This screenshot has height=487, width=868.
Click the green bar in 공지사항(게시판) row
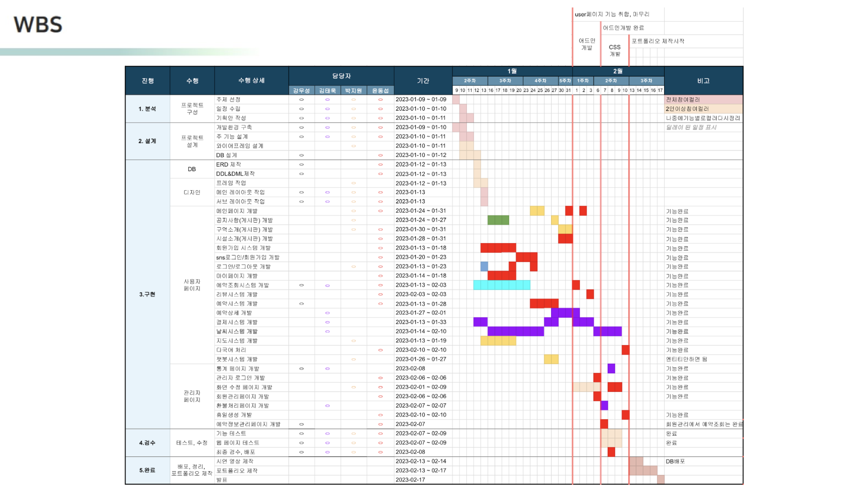[498, 220]
